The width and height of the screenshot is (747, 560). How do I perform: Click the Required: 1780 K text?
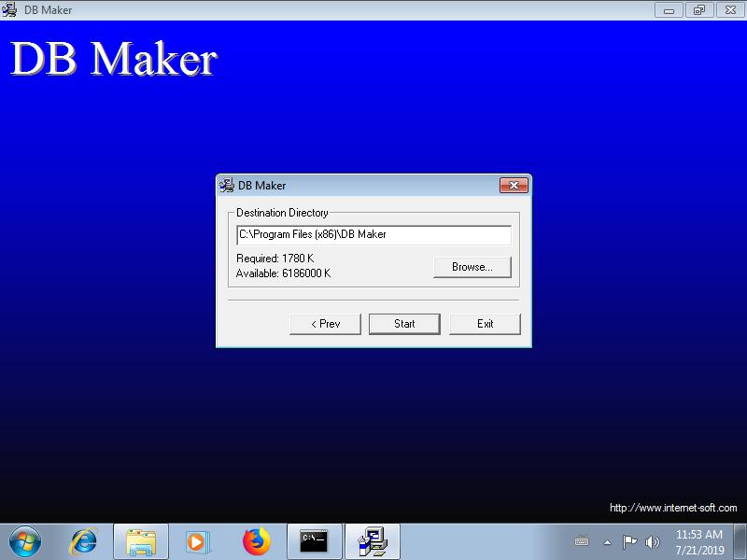(x=275, y=259)
